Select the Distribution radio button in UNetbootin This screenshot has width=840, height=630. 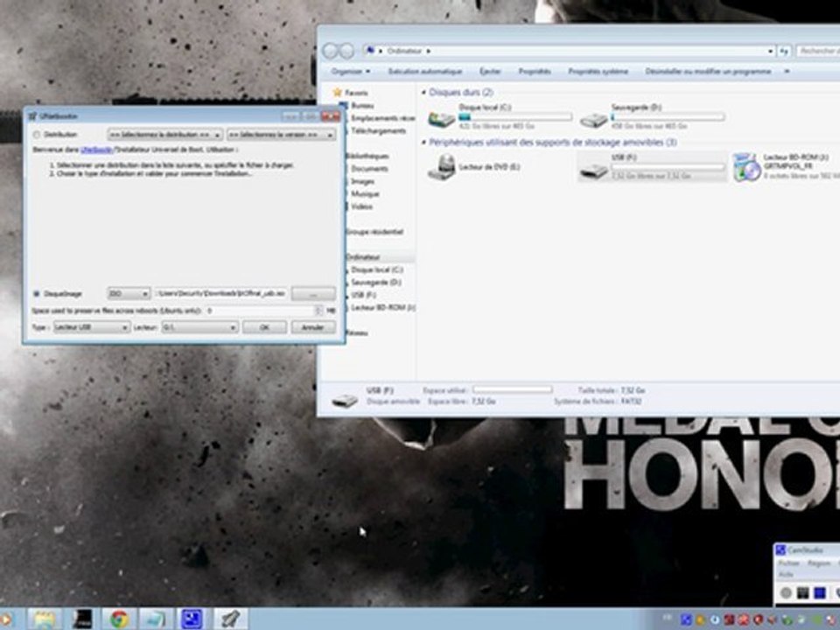(x=37, y=135)
